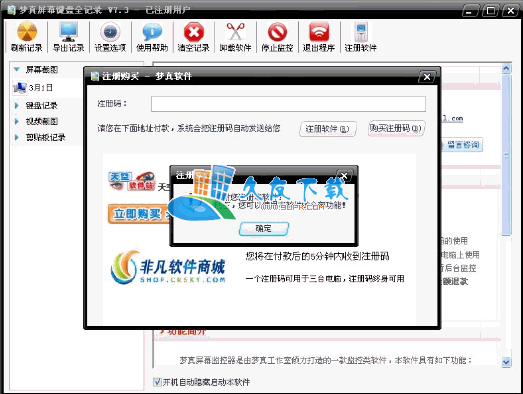Toggle 开机自动隐藏启动本软件 checkbox
Viewport: 523px width, 394px height.
(157, 382)
